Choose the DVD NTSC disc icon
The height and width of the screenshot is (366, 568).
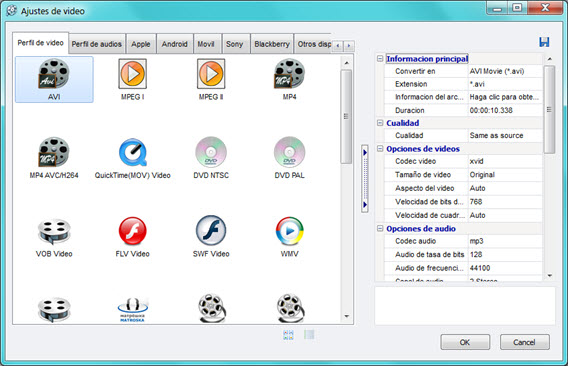point(211,152)
